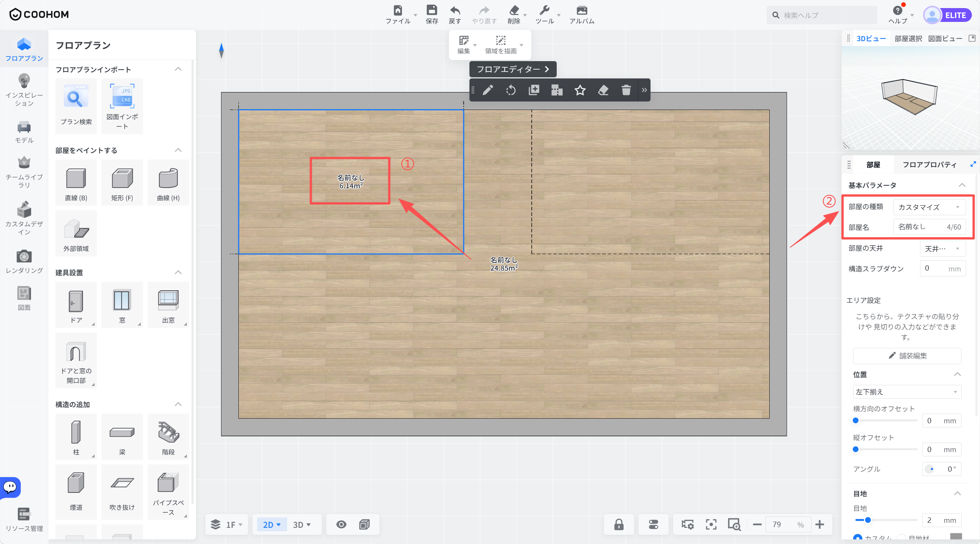Select the 吹き抜け structure tool
Screen dimensions: 980x544
coord(122,492)
